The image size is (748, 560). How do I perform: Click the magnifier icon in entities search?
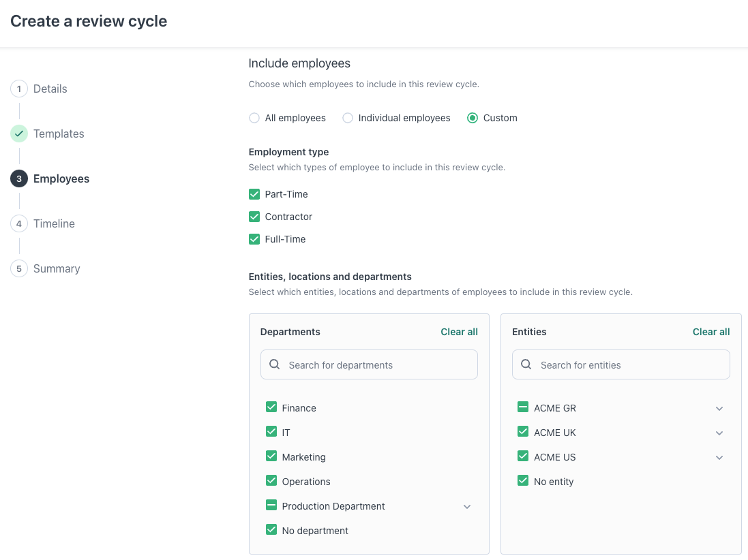(x=526, y=364)
